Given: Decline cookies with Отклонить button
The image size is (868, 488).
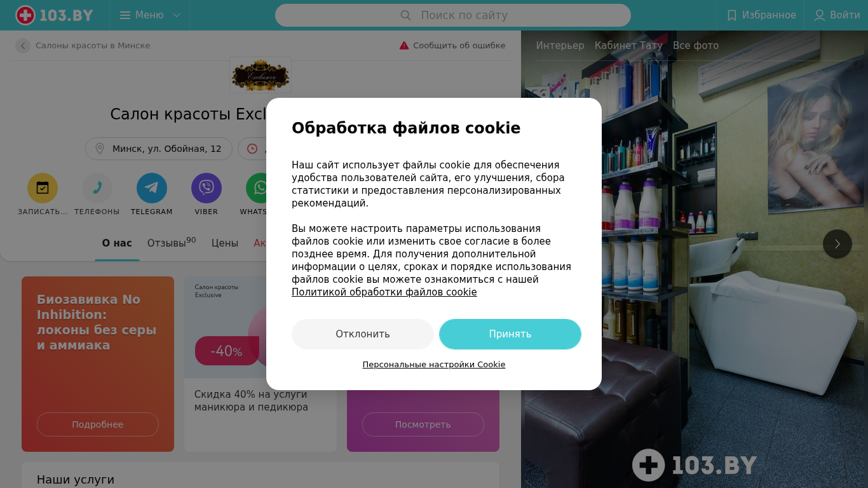Looking at the screenshot, I should point(363,334).
